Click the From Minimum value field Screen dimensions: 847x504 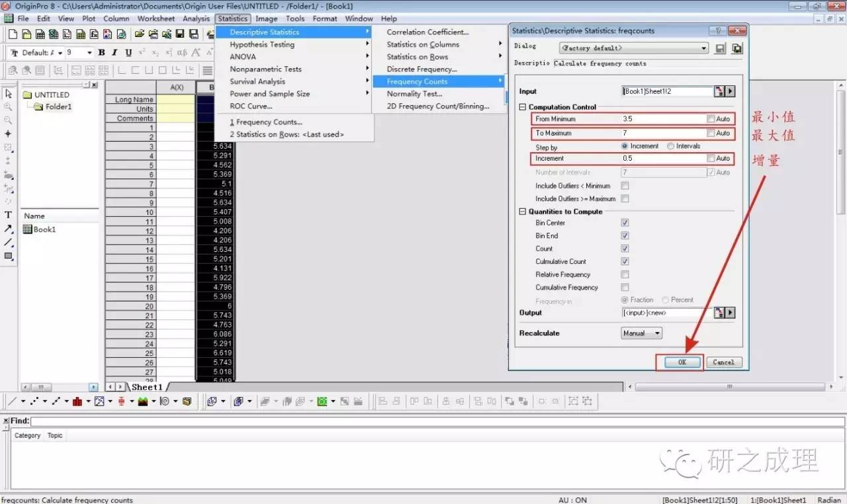pos(662,119)
